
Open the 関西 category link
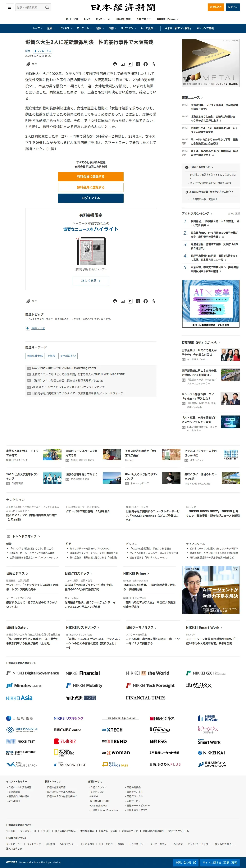pos(28,51)
